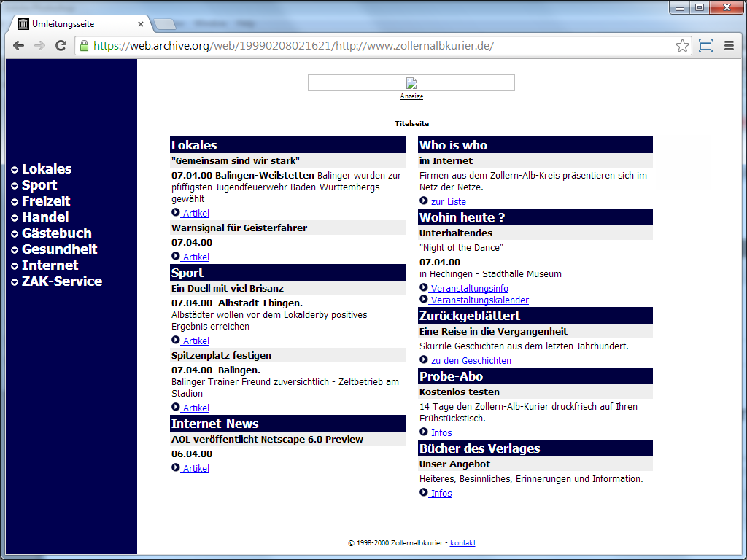The width and height of the screenshot is (747, 560).
Task: Click the screen icon beside the bookmark star
Action: click(705, 46)
